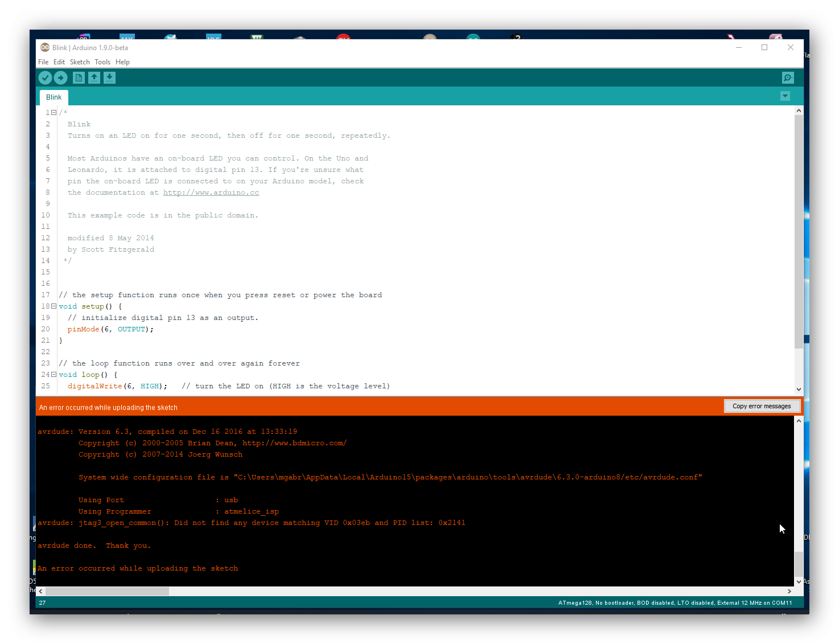839x644 pixels.
Task: Click the jtag3_open_common error line
Action: (x=252, y=523)
